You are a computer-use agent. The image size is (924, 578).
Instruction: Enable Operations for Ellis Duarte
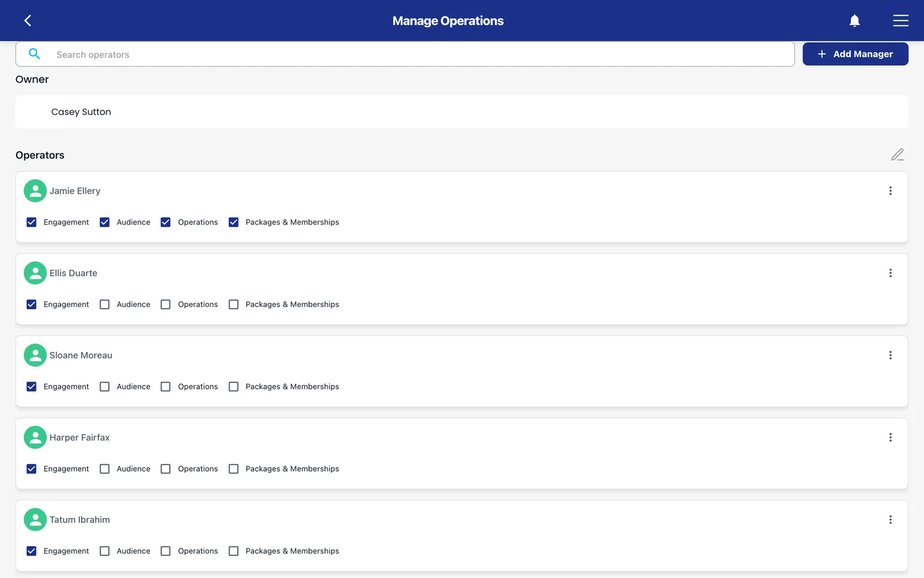(166, 305)
